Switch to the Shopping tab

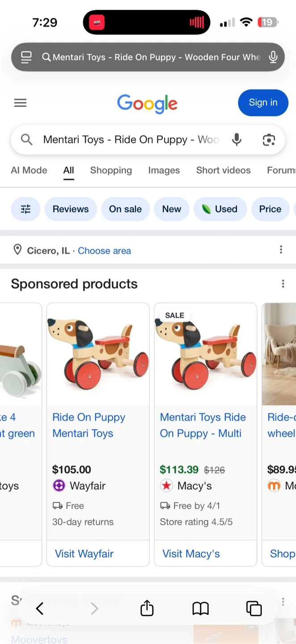(x=111, y=170)
